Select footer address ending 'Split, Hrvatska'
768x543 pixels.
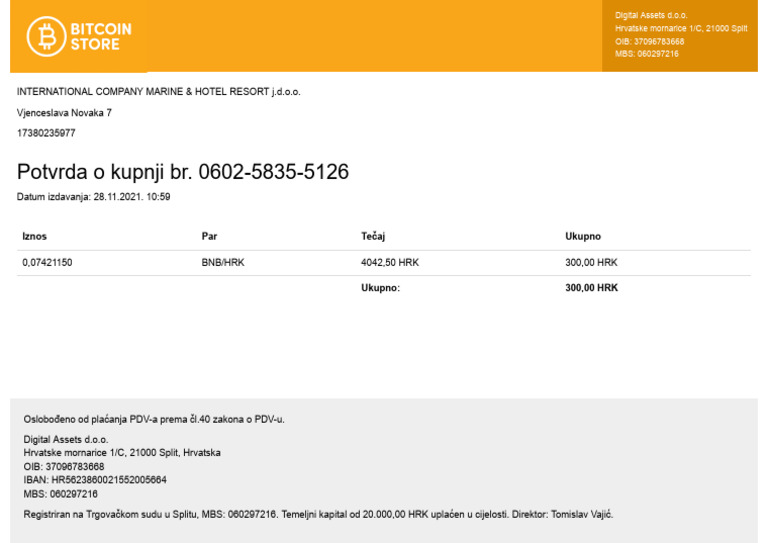(122, 453)
